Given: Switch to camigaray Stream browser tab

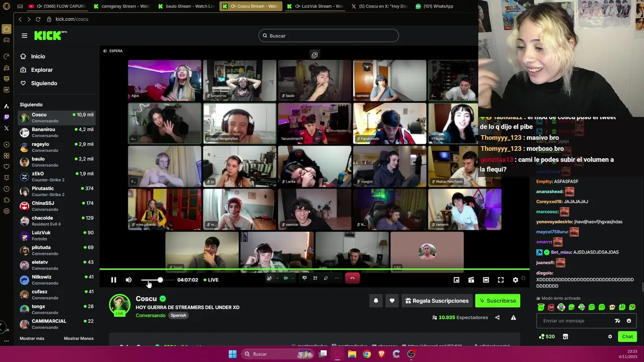Looking at the screenshot, I should 121,6.
